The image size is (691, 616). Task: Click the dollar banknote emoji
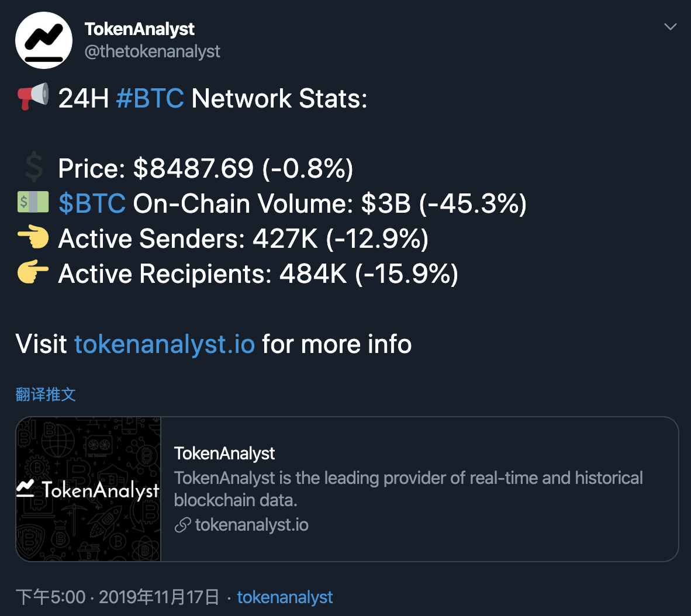pos(33,202)
